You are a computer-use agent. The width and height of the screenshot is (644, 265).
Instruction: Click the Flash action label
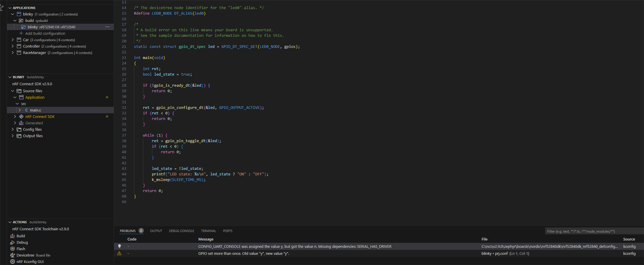pyautogui.click(x=21, y=249)
